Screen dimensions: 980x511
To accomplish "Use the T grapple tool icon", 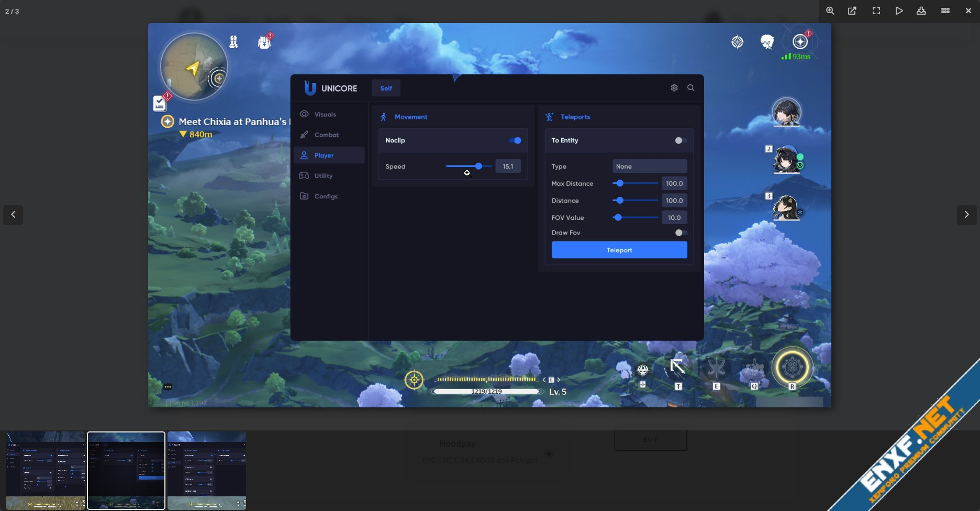I will tap(678, 368).
